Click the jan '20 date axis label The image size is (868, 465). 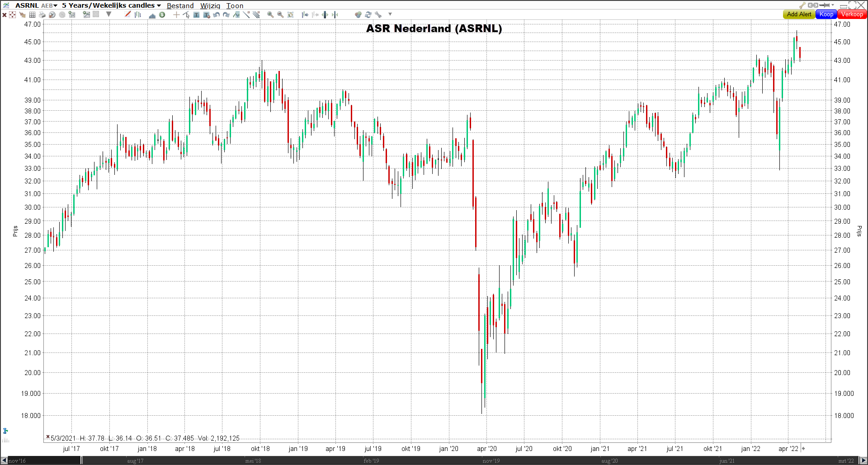click(x=448, y=449)
